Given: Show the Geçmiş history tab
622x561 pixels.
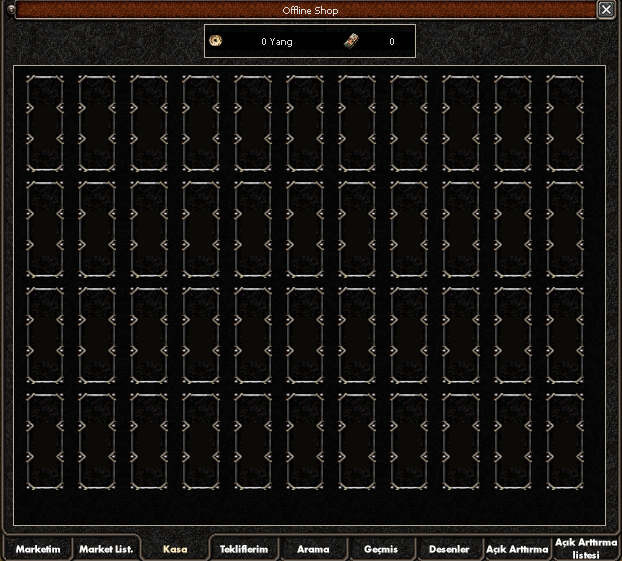Looking at the screenshot, I should coord(381,549).
